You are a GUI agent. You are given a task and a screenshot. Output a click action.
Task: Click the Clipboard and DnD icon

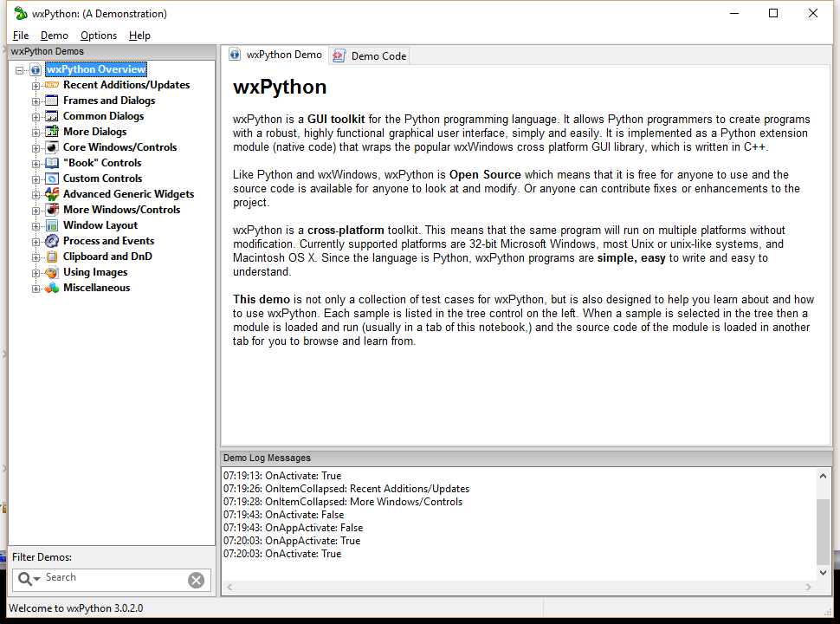coord(52,257)
